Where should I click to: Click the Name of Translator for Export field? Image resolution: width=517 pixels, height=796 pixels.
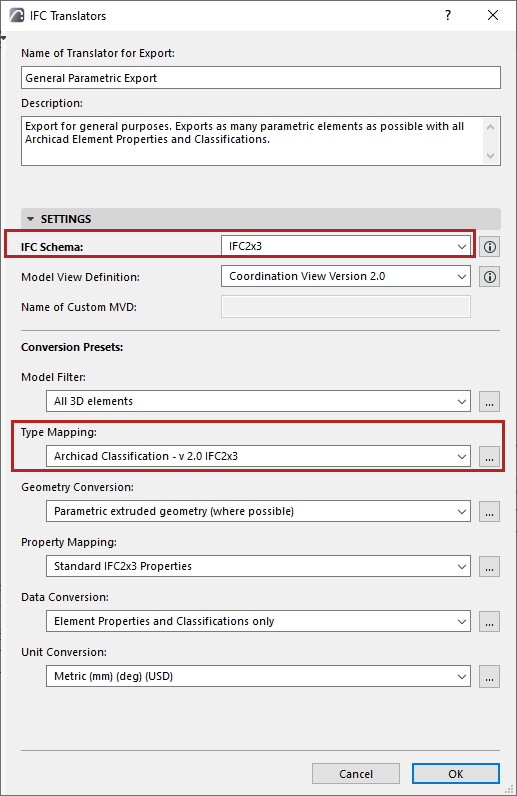[261, 78]
